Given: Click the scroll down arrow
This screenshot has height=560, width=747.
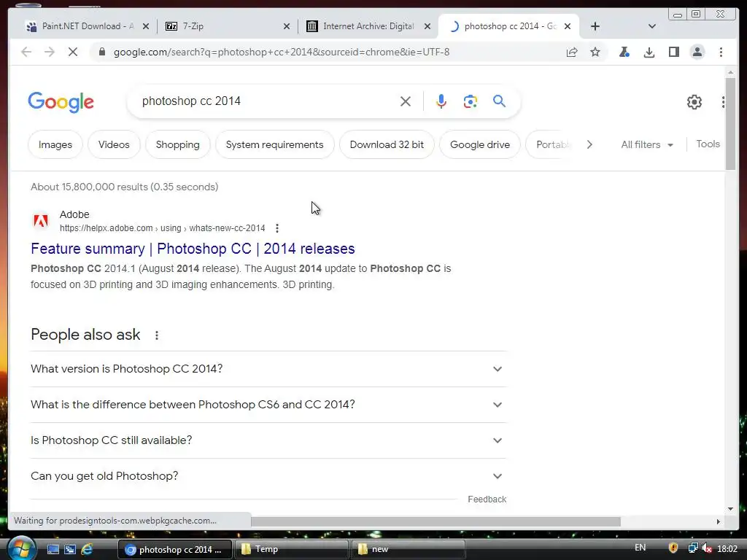Looking at the screenshot, I should point(730,509).
